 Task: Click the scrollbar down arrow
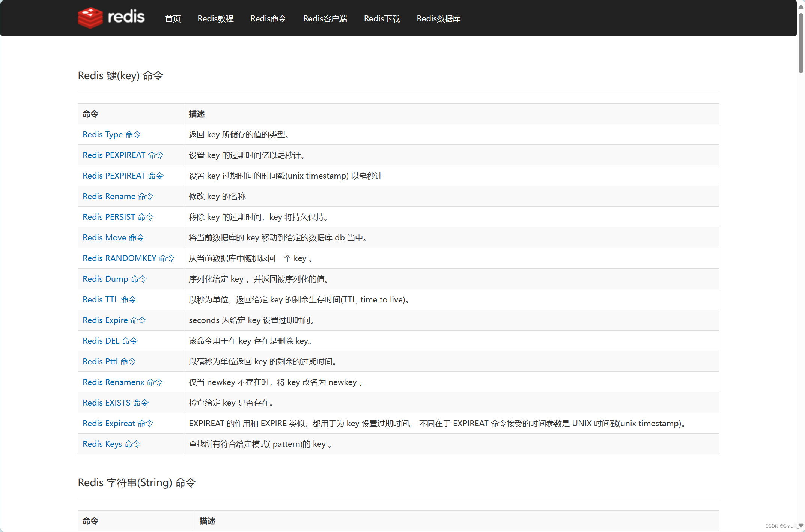[x=801, y=526]
